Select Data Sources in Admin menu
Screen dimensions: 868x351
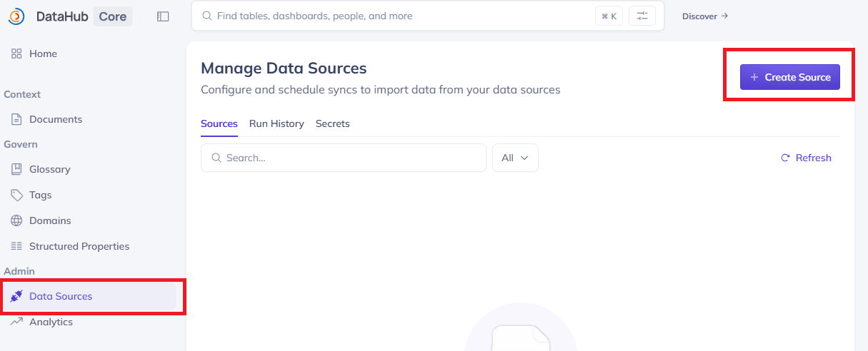(x=89, y=296)
